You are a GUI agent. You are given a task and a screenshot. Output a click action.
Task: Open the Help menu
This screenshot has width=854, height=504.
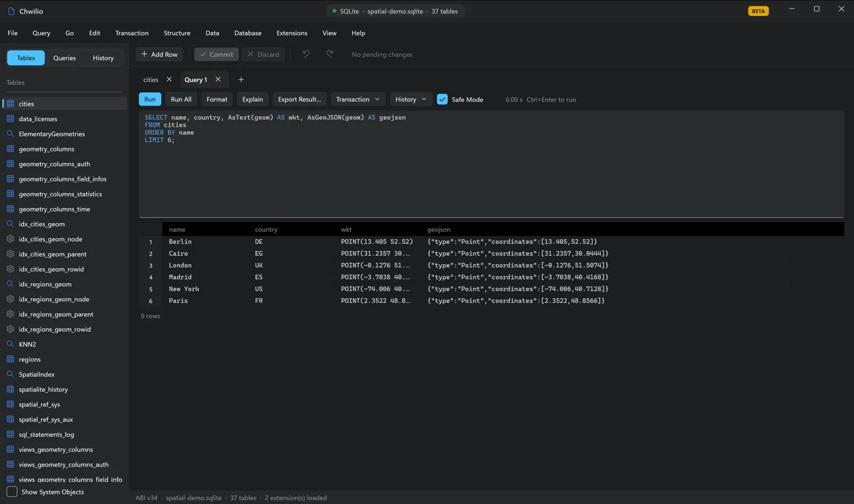click(x=358, y=33)
